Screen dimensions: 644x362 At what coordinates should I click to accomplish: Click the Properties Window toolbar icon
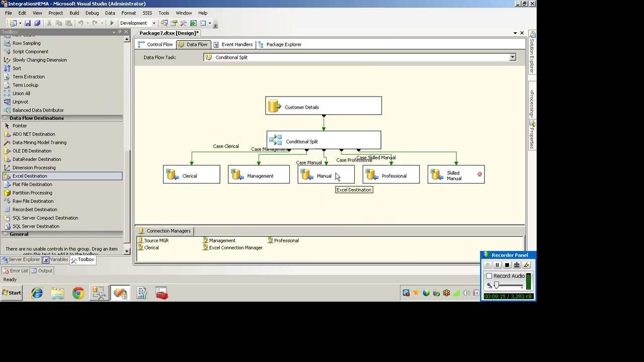click(174, 23)
